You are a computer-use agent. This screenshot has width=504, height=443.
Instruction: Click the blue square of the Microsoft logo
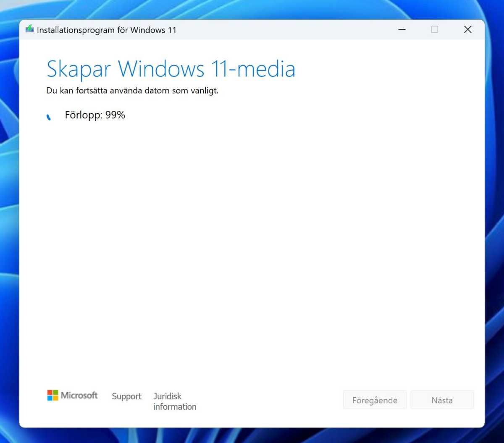[x=50, y=398]
